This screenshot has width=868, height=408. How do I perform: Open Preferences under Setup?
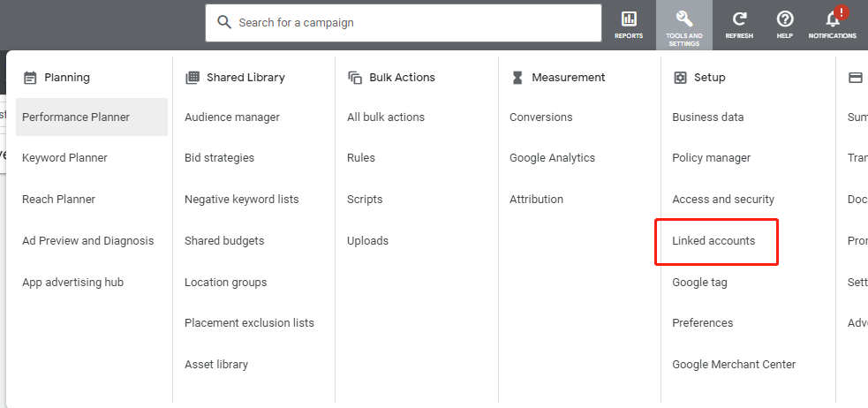coord(703,322)
